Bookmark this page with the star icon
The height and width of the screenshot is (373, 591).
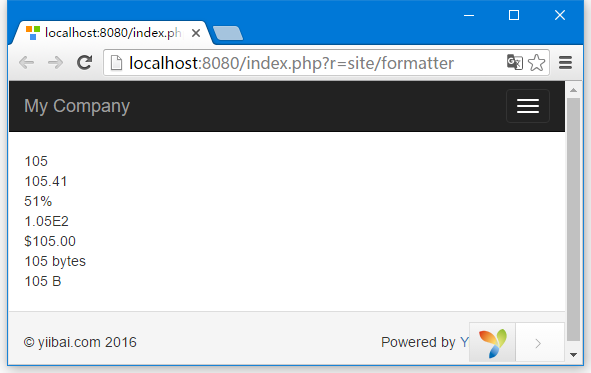(536, 63)
